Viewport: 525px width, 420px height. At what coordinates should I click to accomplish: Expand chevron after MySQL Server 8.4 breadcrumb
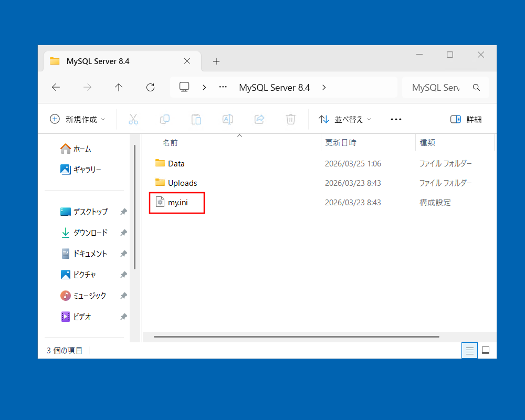pyautogui.click(x=324, y=88)
